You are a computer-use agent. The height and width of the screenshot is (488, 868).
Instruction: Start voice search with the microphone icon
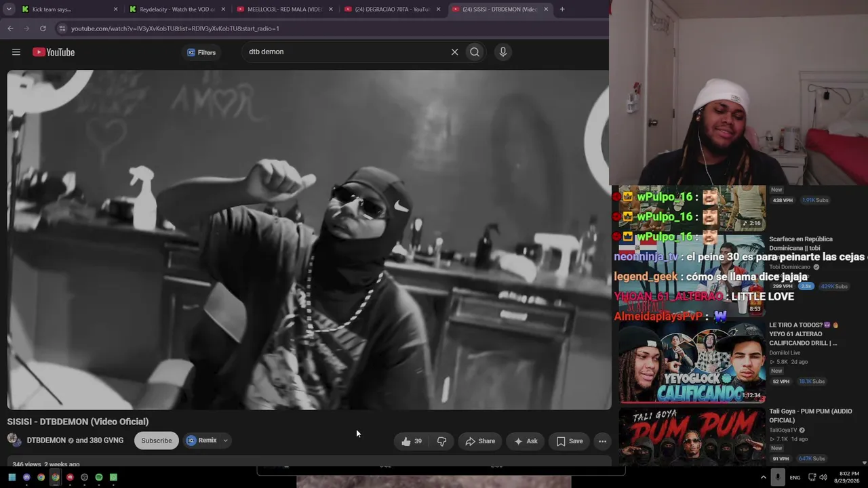(x=502, y=52)
